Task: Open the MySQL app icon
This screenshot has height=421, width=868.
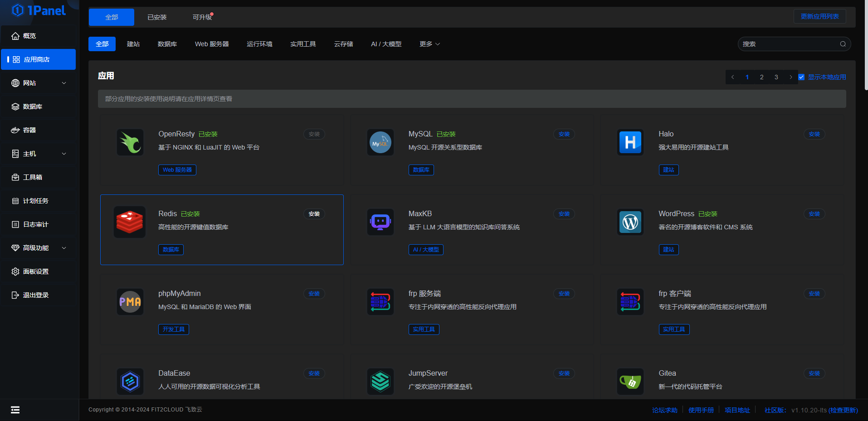Action: [380, 142]
